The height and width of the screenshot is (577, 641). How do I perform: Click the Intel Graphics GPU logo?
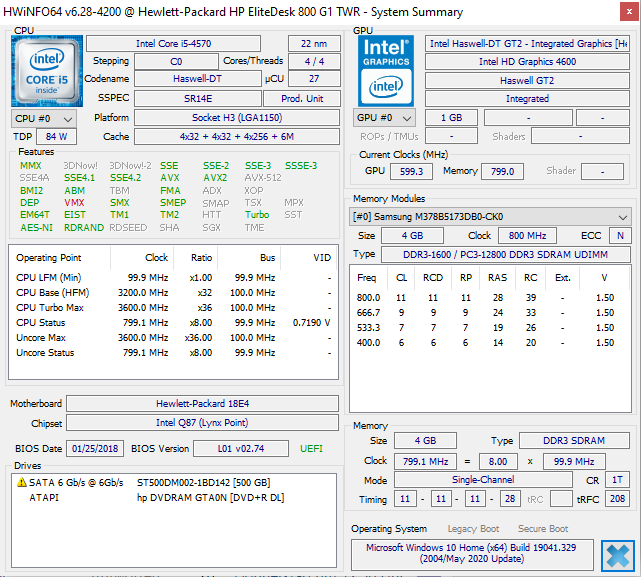click(386, 71)
